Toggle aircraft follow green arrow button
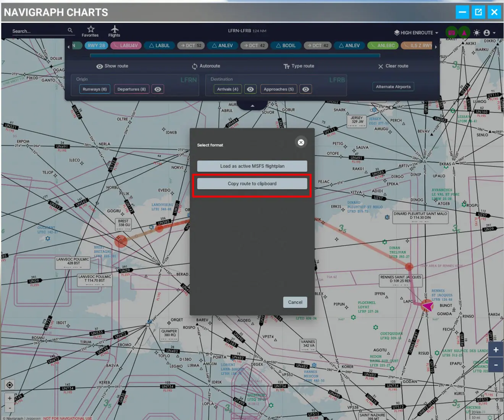 tap(464, 33)
